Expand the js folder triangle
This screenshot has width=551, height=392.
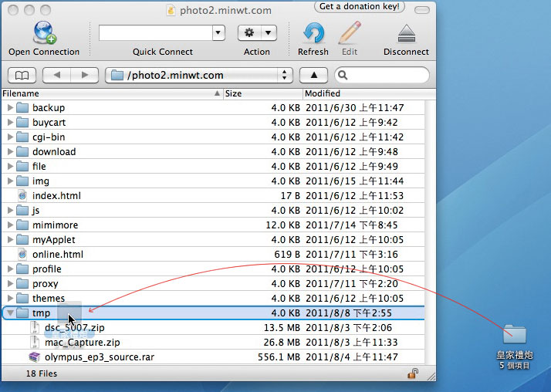tap(10, 211)
